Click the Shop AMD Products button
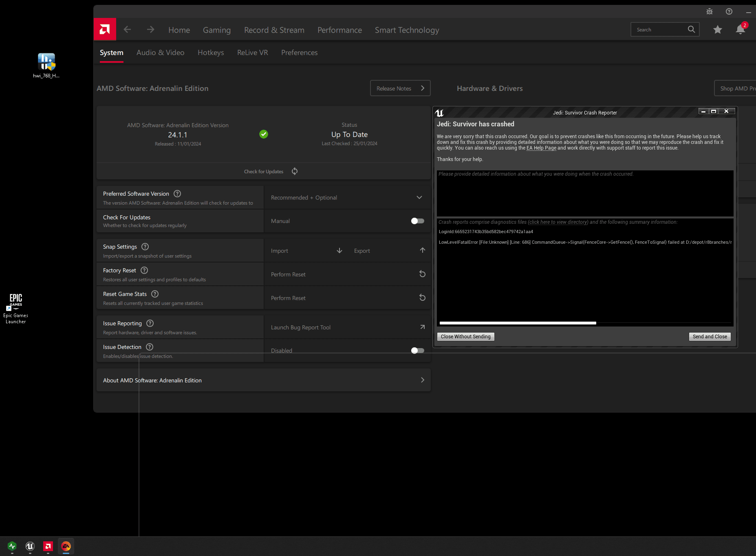The image size is (756, 556). 735,88
